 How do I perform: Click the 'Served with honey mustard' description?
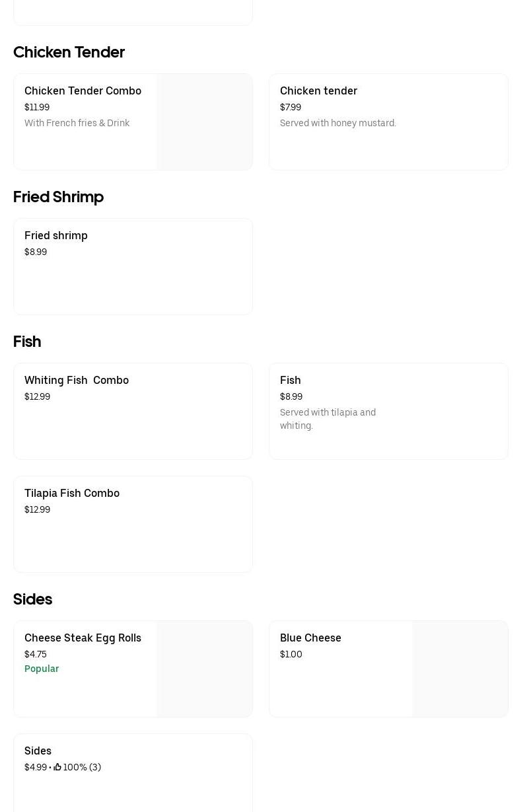337,123
